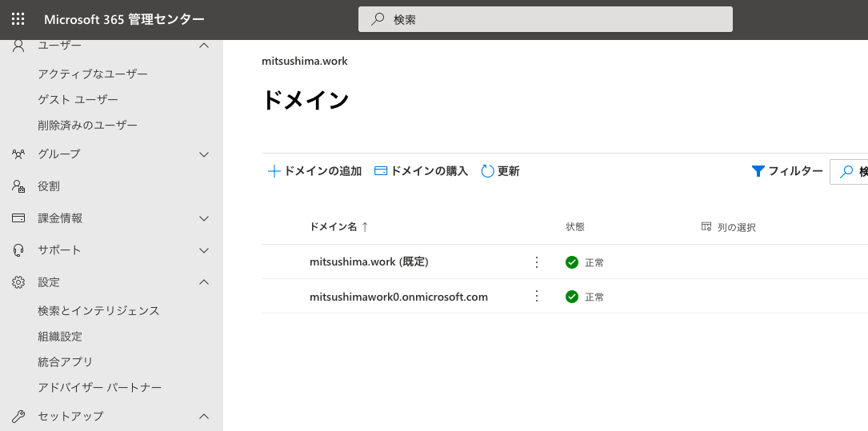
Task: Click the Microsoft 365 管理センター title
Action: [x=124, y=19]
